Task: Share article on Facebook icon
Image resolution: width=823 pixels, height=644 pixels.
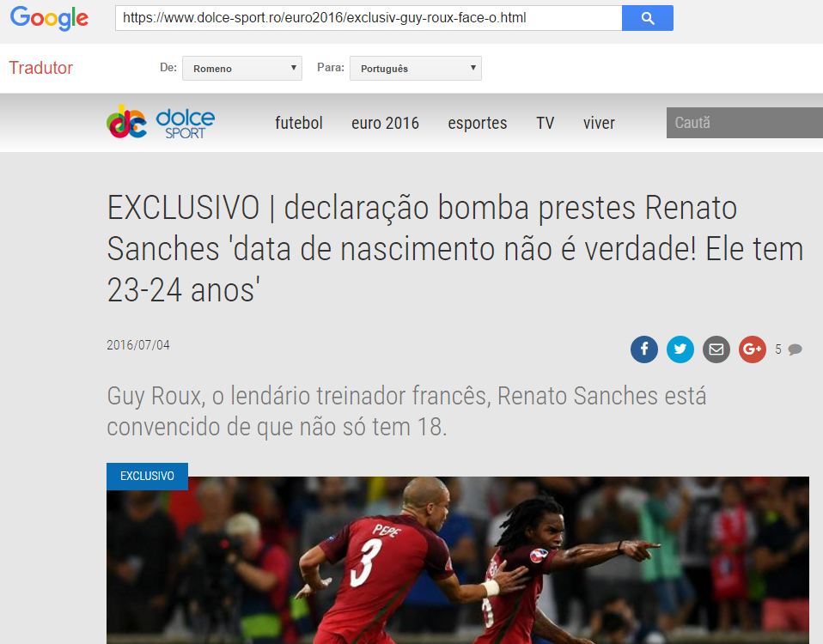Action: click(x=644, y=349)
